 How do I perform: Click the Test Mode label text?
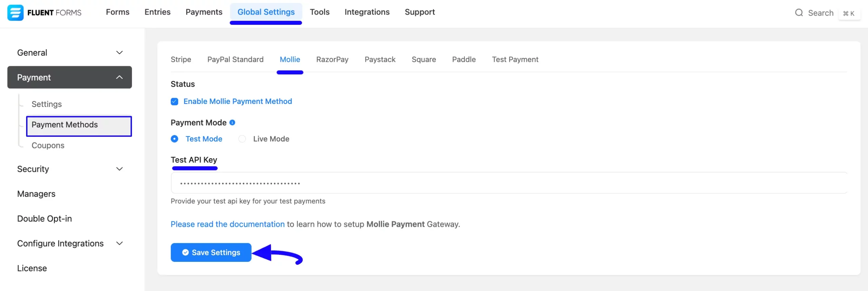[x=204, y=139]
